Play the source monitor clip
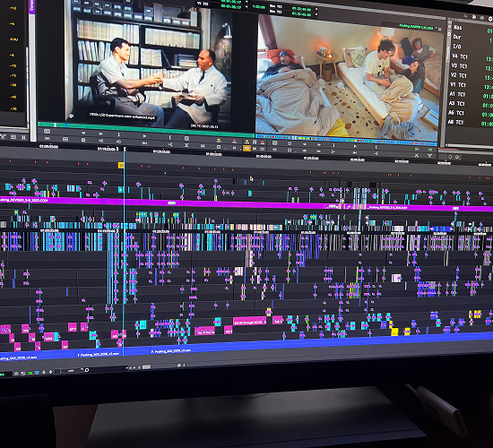493x448 pixels. coord(144,136)
